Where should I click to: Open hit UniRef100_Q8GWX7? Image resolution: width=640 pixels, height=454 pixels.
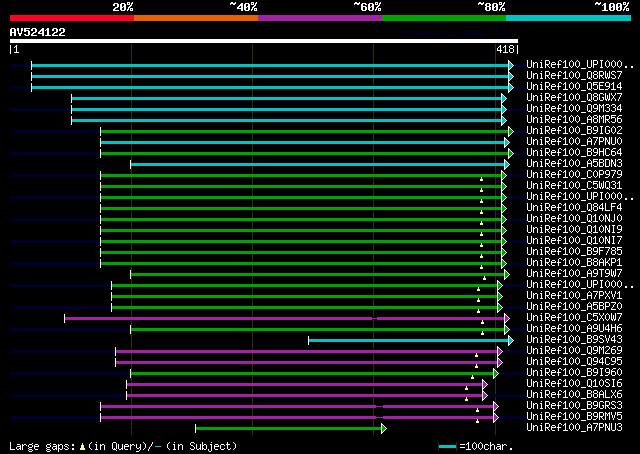click(574, 98)
